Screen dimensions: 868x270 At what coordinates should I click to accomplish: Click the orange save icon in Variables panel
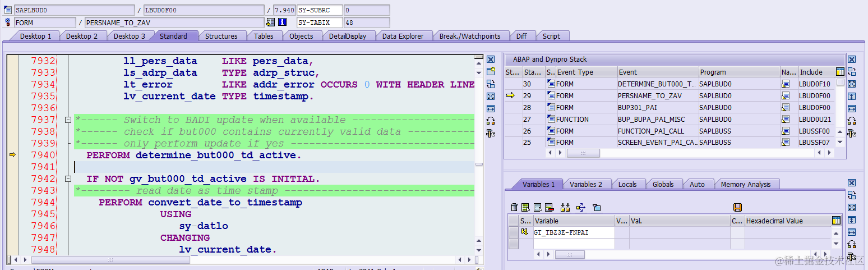(x=738, y=208)
